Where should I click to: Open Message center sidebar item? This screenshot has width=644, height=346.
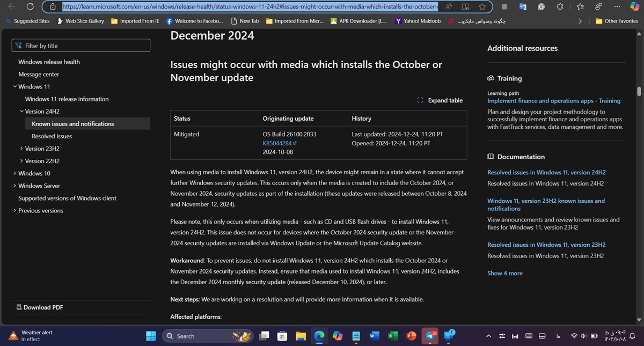[x=39, y=74]
